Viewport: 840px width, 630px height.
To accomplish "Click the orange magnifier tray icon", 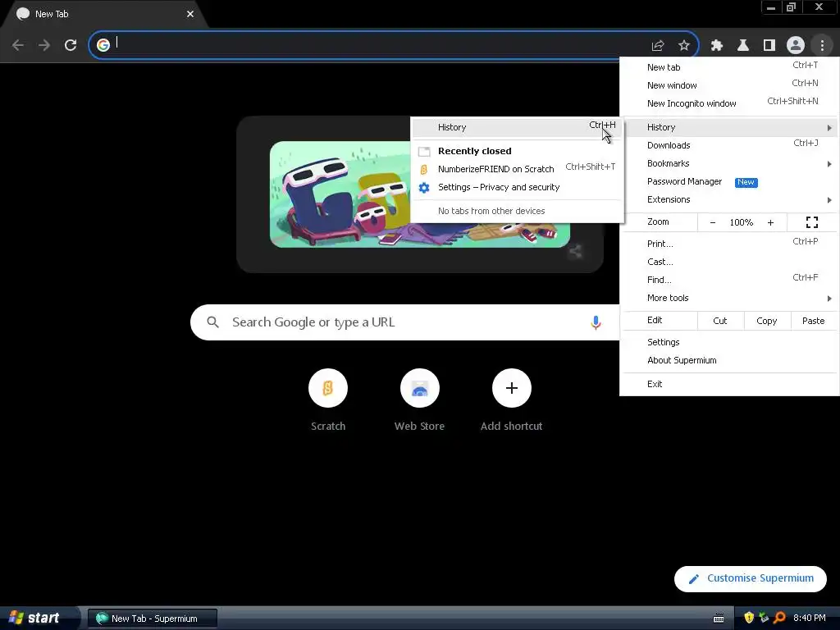I will pos(778,618).
